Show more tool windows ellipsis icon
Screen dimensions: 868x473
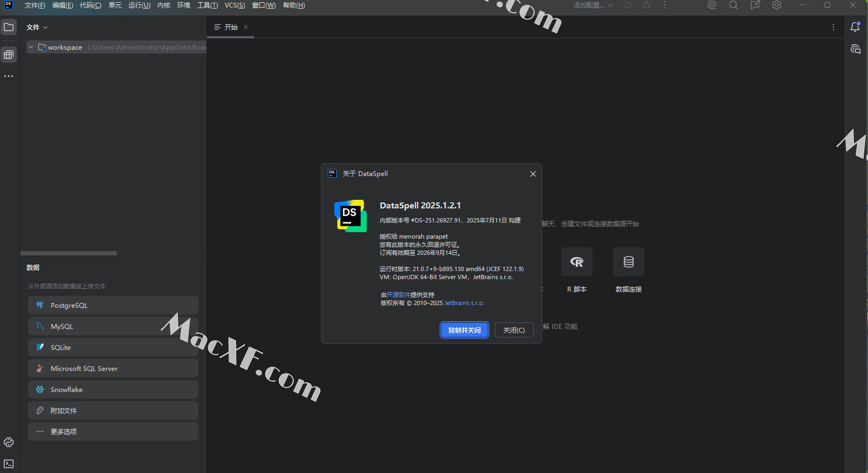[x=9, y=76]
